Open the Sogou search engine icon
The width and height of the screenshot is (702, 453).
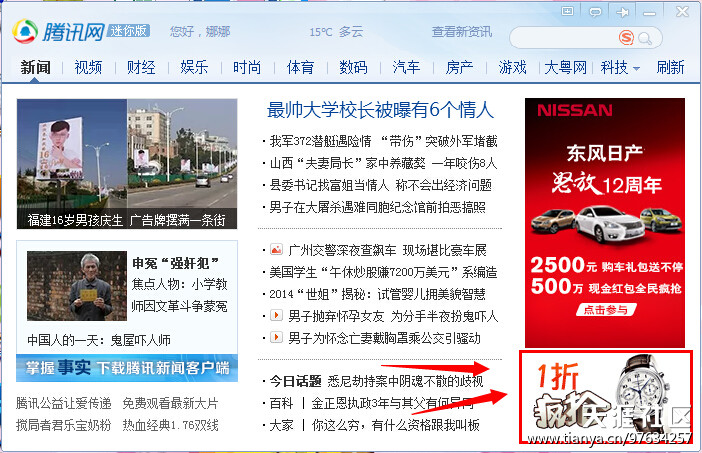pyautogui.click(x=626, y=38)
